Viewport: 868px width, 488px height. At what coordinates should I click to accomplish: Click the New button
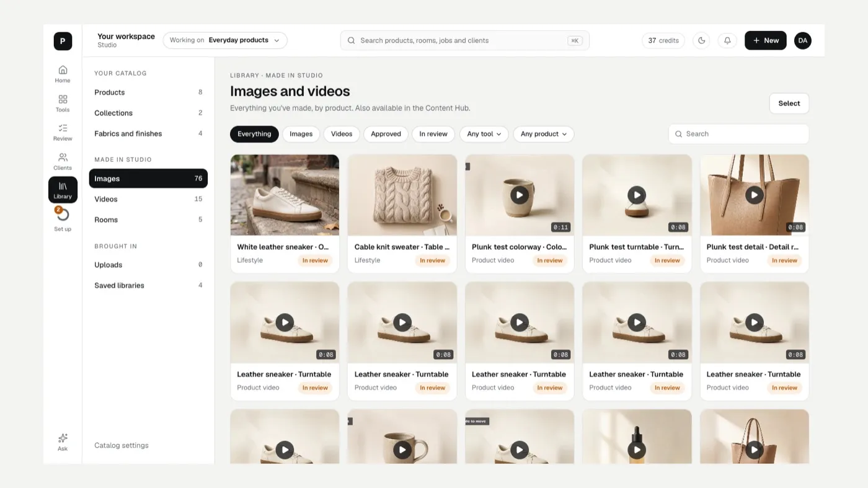pos(765,40)
